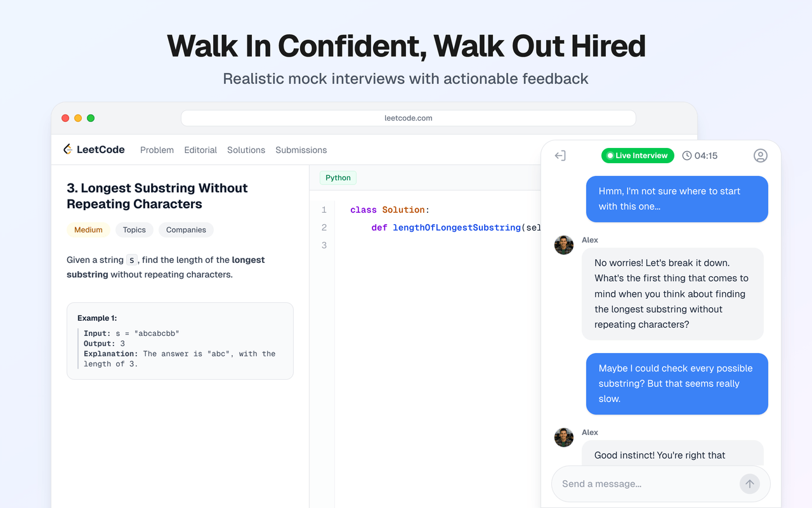Screen dimensions: 812x508
Task: Select line number 2 in the code editor gutter
Action: click(324, 227)
